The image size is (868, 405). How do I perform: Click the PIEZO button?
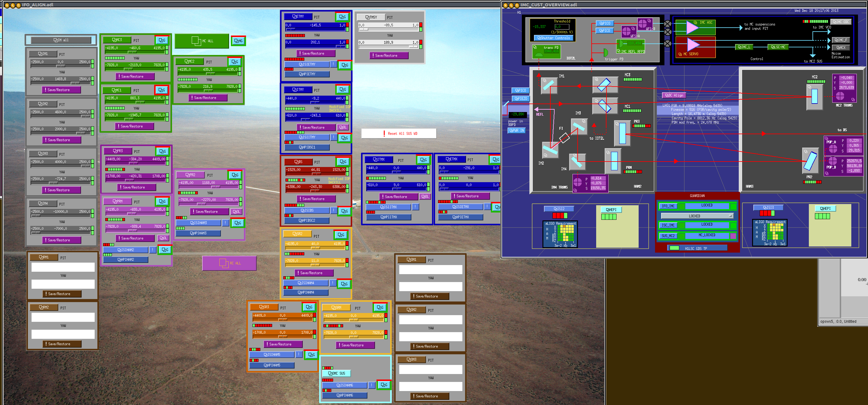[521, 98]
